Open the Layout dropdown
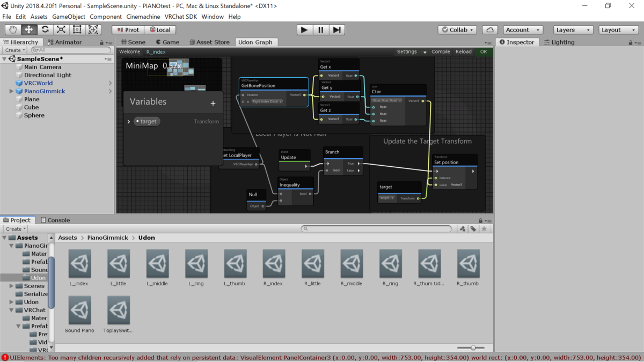 tap(618, 29)
